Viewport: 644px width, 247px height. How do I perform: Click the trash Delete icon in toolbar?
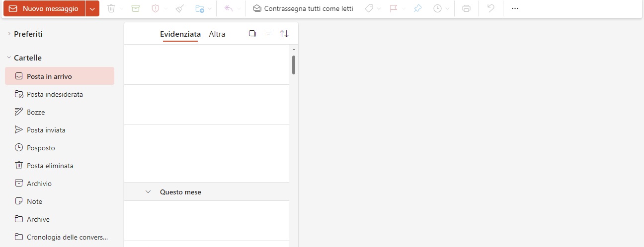pos(111,8)
